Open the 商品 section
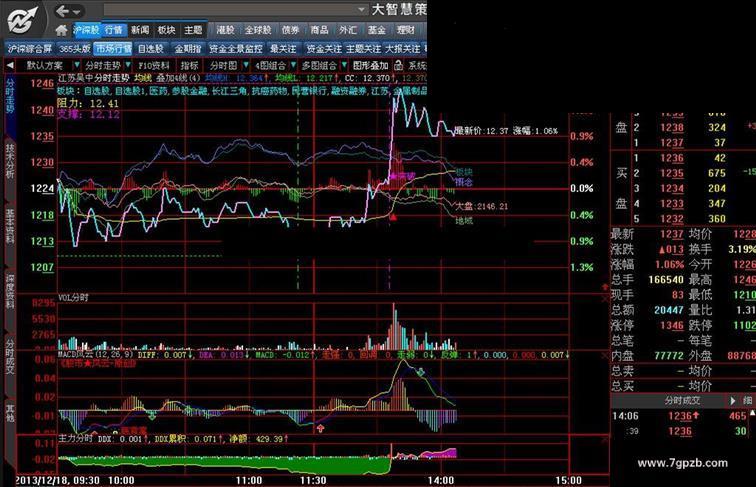This screenshot has height=487, width=756. coord(319,30)
